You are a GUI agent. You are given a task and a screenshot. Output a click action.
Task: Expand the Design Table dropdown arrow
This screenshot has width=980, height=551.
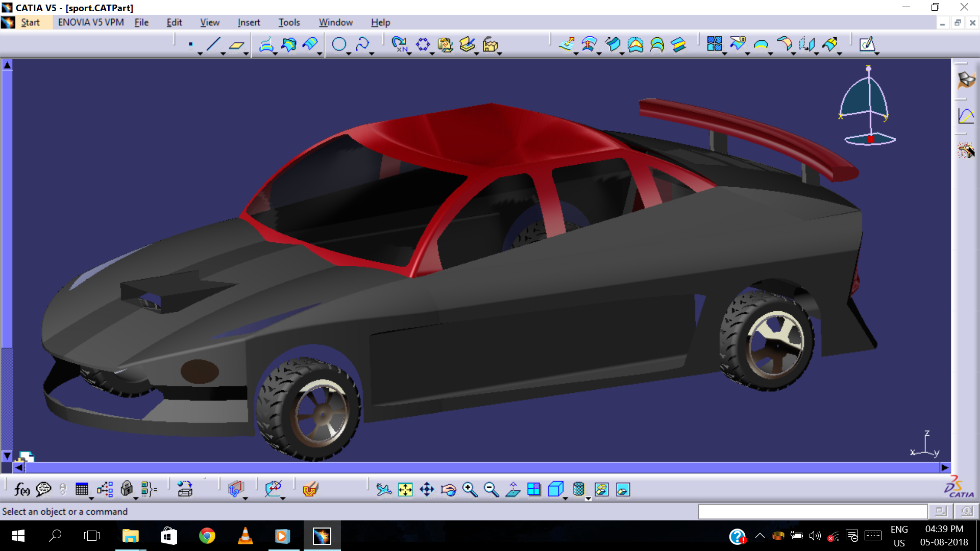(x=91, y=498)
